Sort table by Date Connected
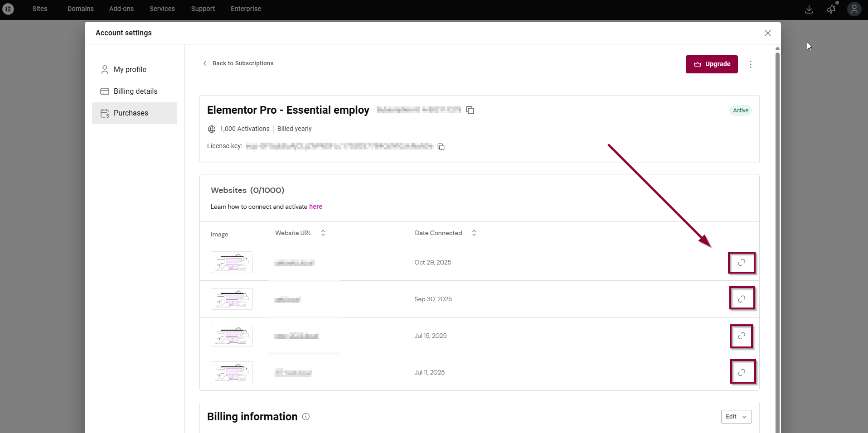868x433 pixels. tap(474, 233)
